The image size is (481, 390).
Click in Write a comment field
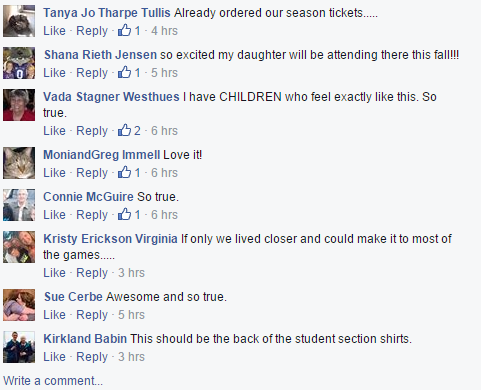point(240,381)
